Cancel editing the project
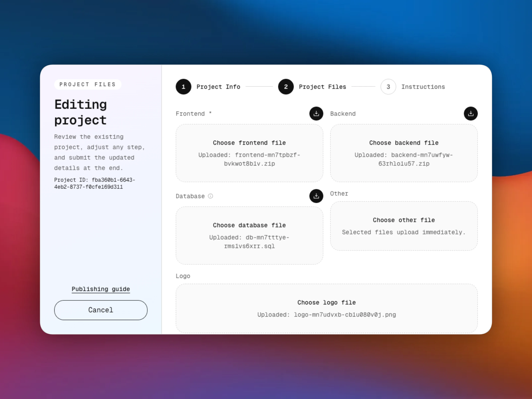 101,310
